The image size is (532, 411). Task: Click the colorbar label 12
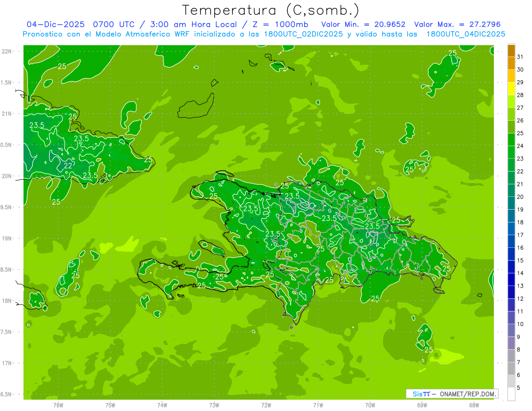[x=520, y=299]
